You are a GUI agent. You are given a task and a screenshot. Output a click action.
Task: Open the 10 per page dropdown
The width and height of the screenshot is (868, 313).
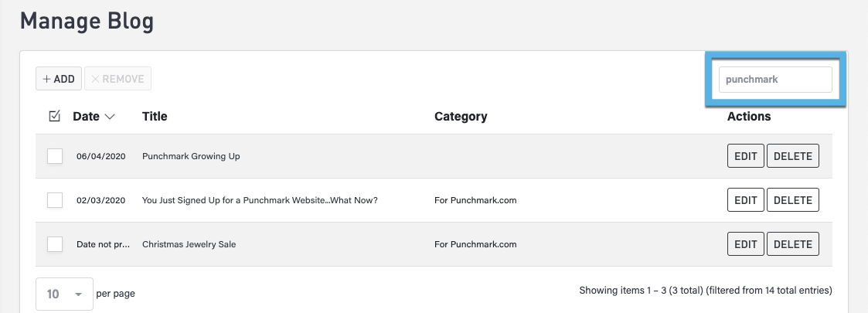coord(64,294)
